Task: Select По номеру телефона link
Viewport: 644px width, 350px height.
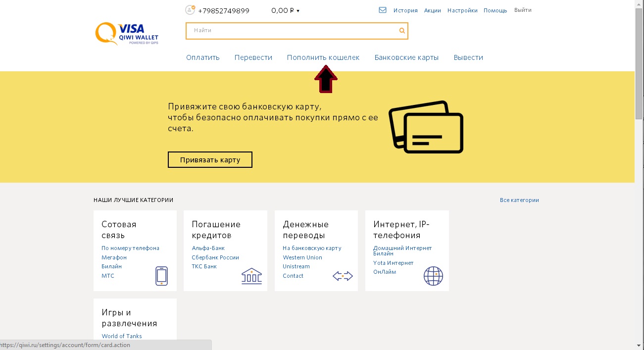Action: click(x=131, y=248)
